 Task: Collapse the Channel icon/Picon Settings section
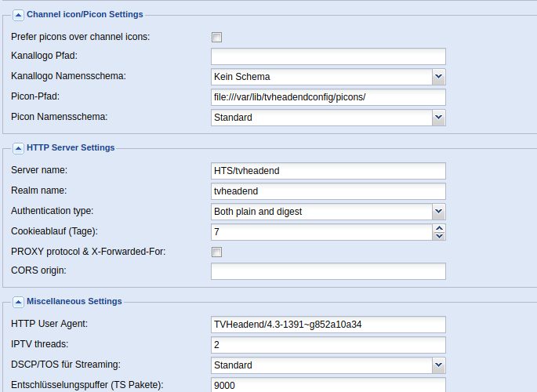pyautogui.click(x=18, y=15)
